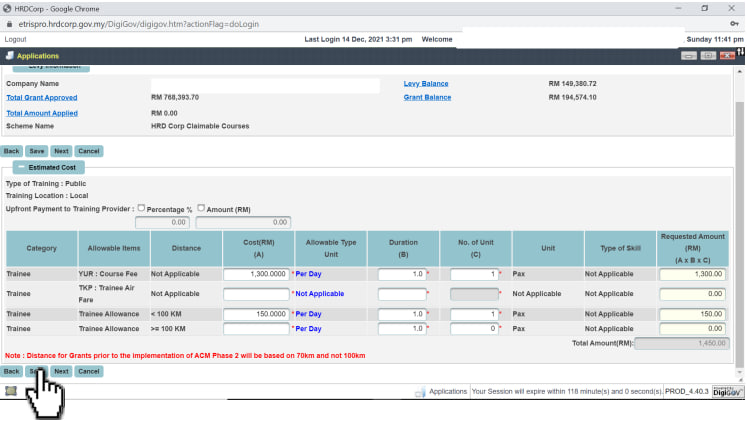The image size is (747, 422).
Task: Click the small desktop icon in bottom status bar
Action: click(x=11, y=391)
